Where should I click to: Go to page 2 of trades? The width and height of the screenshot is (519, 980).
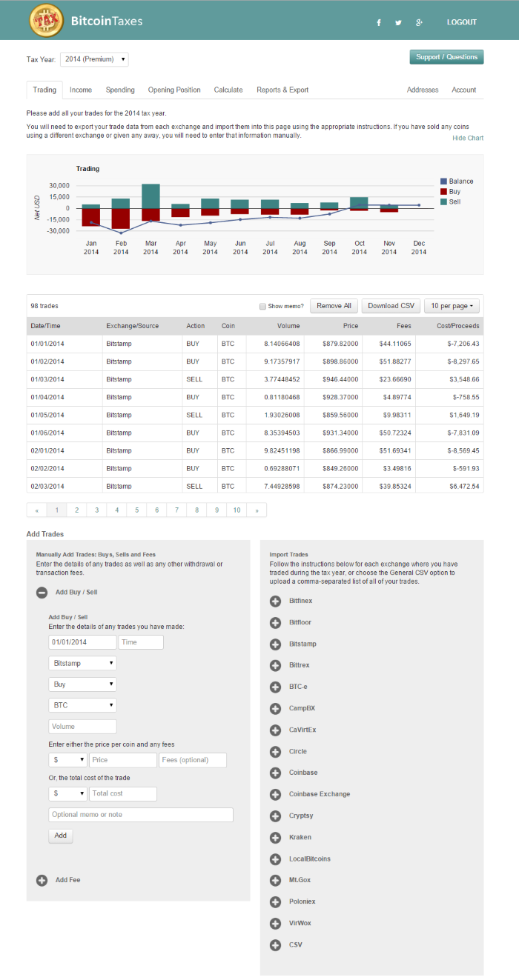point(76,510)
